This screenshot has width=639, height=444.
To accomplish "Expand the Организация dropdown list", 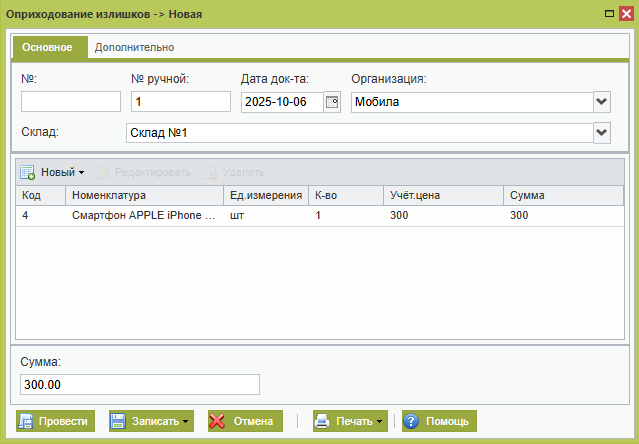I will (602, 101).
